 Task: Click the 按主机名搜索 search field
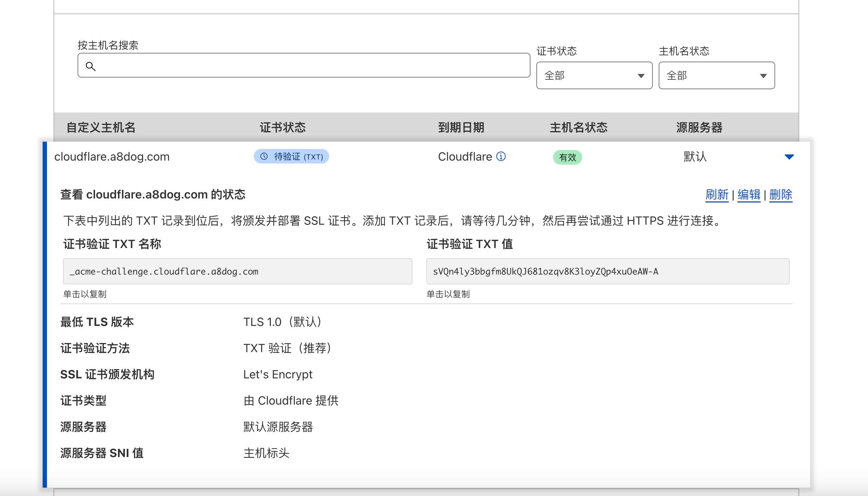click(x=304, y=65)
